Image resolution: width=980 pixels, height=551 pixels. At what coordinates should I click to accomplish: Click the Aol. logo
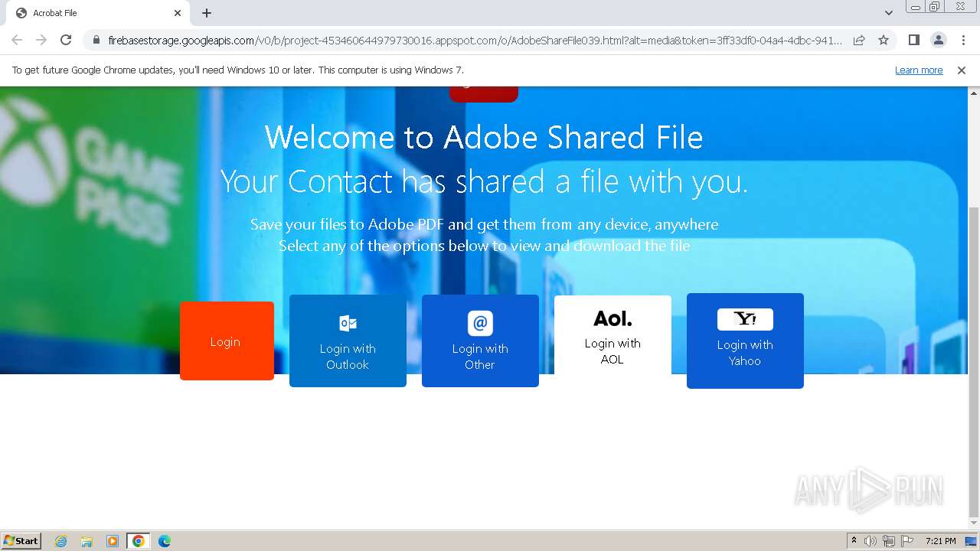(612, 318)
